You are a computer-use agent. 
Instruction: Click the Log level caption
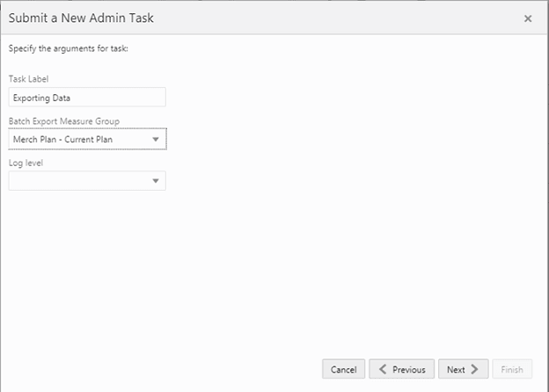26,163
